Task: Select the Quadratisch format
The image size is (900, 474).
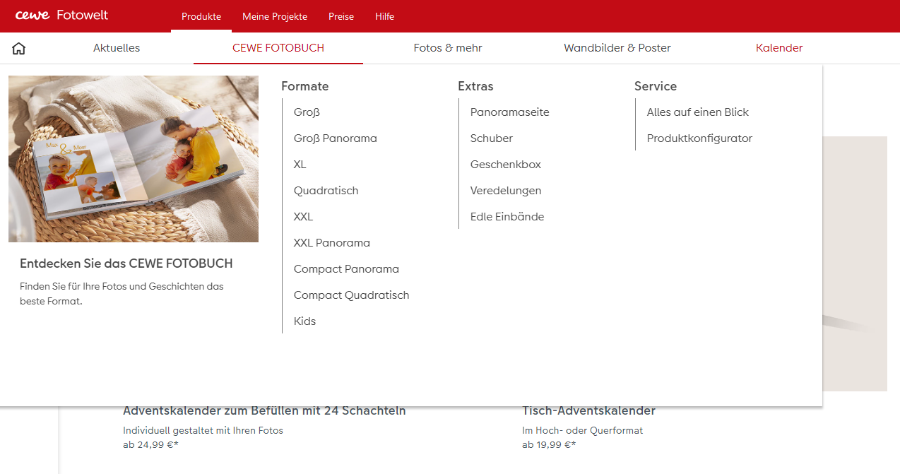Action: (326, 191)
